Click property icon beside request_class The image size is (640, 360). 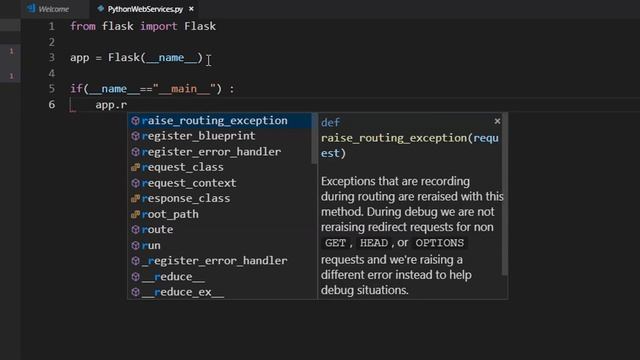click(x=136, y=167)
